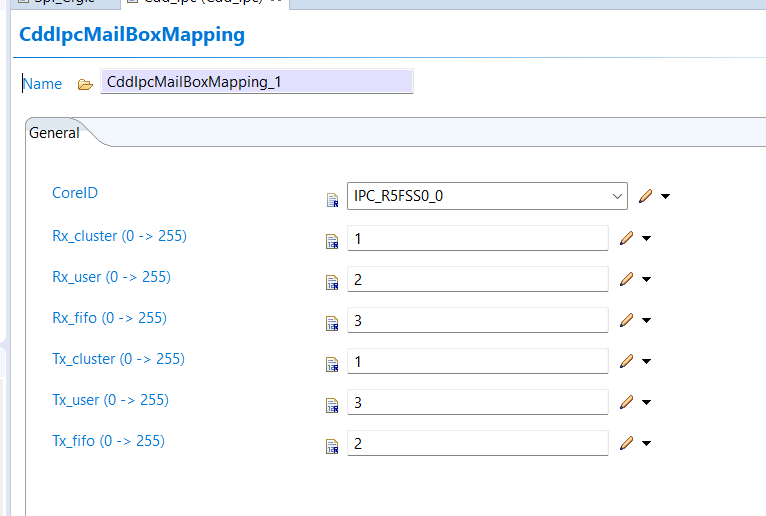Click the Tx_user value field
766x516 pixels.
click(x=478, y=402)
